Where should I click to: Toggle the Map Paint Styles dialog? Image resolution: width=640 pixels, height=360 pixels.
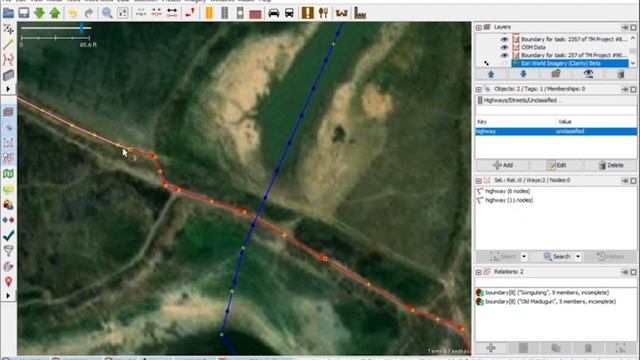tap(8, 174)
